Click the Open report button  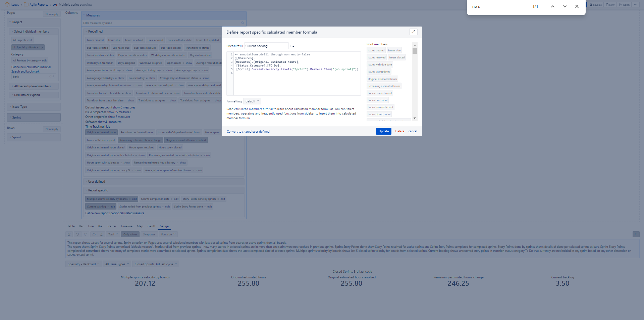624,5
